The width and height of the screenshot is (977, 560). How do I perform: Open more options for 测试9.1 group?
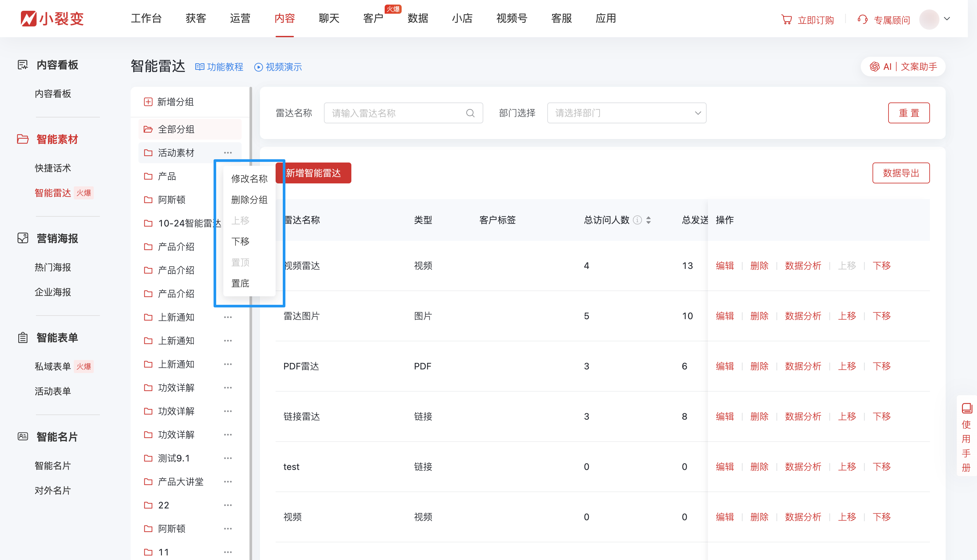point(228,458)
